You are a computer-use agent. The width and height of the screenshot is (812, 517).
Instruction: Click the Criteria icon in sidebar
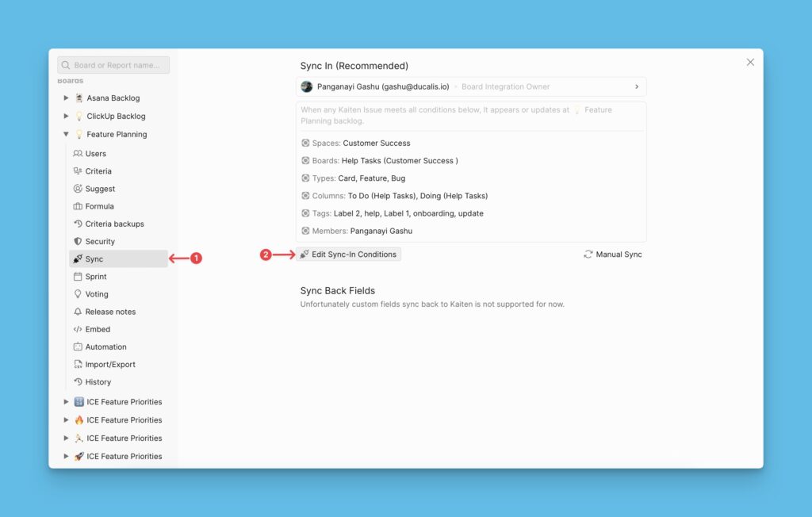tap(78, 171)
